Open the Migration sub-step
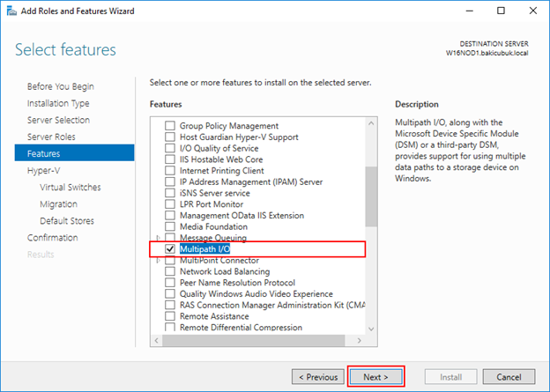Image resolution: width=550 pixels, height=392 pixels. [58, 204]
